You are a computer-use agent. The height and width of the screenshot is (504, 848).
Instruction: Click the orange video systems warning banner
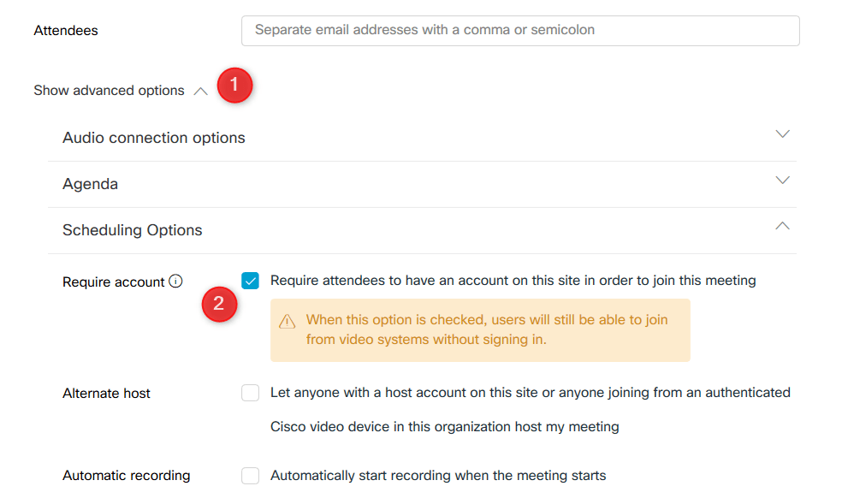tap(480, 330)
